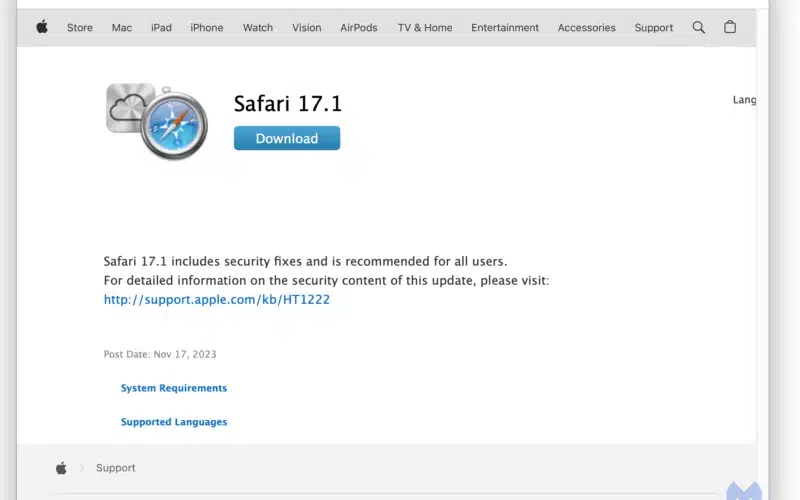Go to the iPad section
This screenshot has height=500, width=800.
161,28
